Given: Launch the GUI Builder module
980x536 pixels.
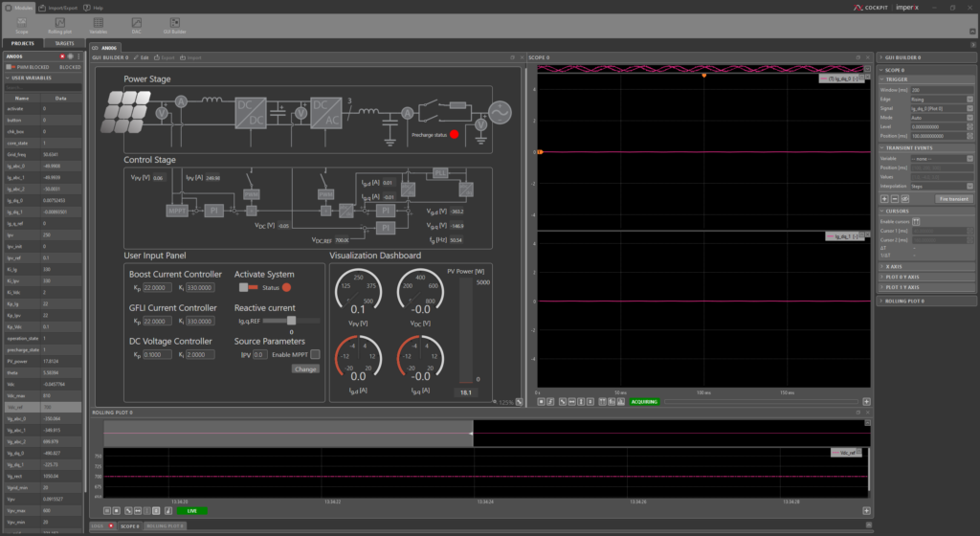Looking at the screenshot, I should (x=174, y=24).
